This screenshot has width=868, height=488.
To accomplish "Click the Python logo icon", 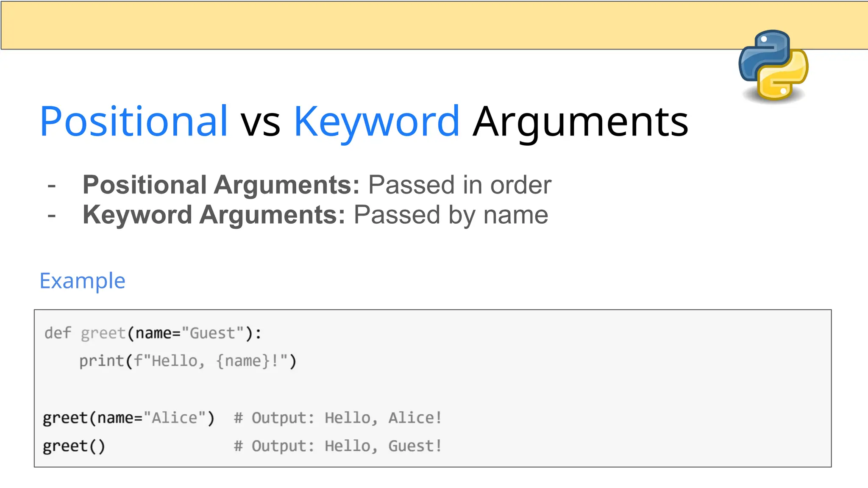I will (773, 66).
